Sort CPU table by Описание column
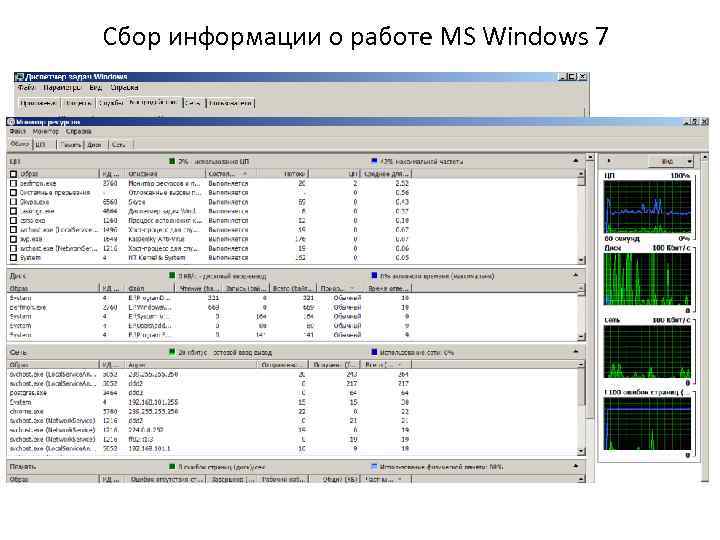Viewport: 720px width, 540px height. coord(165,174)
